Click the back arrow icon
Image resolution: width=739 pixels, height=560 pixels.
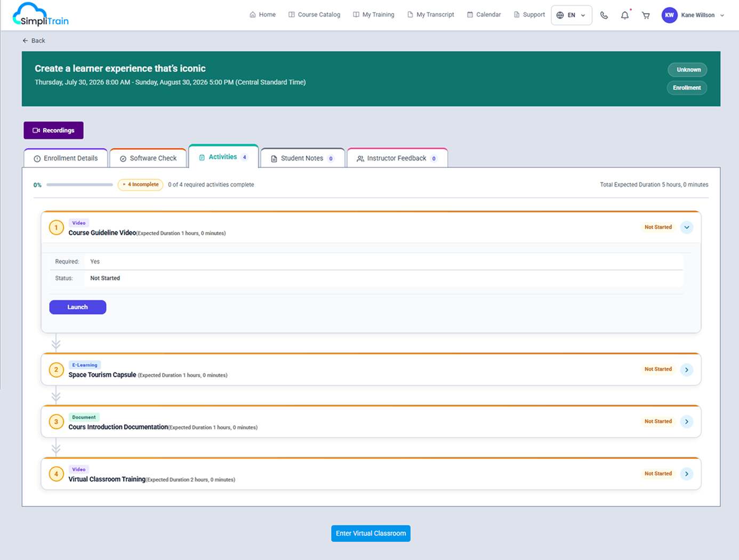click(25, 41)
